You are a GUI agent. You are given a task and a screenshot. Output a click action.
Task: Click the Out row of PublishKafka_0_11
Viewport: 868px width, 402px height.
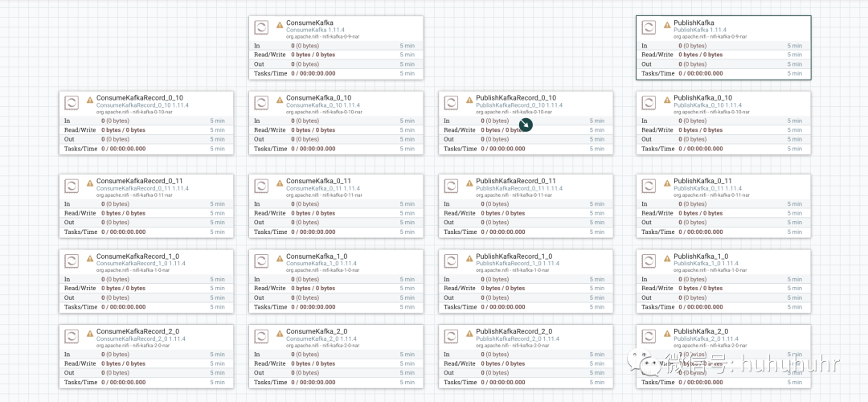pyautogui.click(x=723, y=222)
